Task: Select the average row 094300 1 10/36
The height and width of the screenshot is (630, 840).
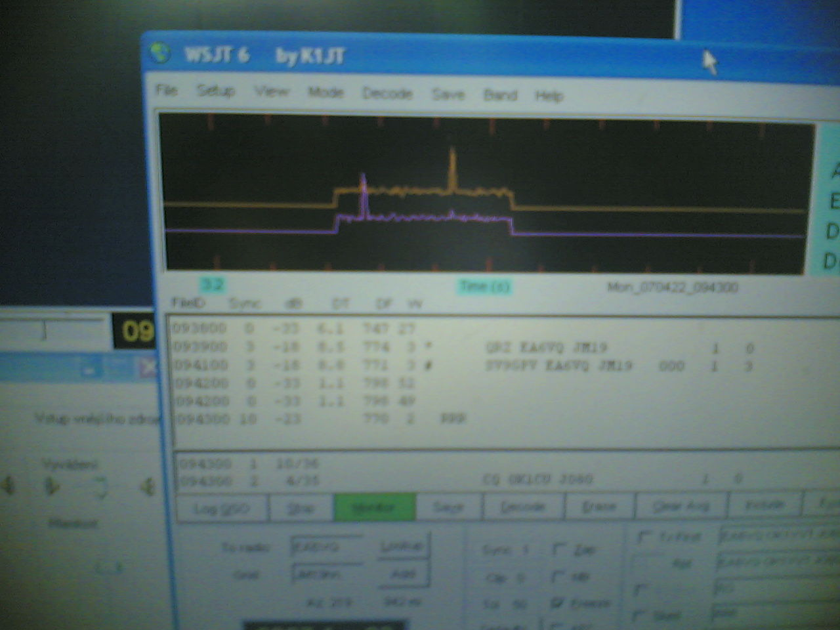Action: [249, 463]
